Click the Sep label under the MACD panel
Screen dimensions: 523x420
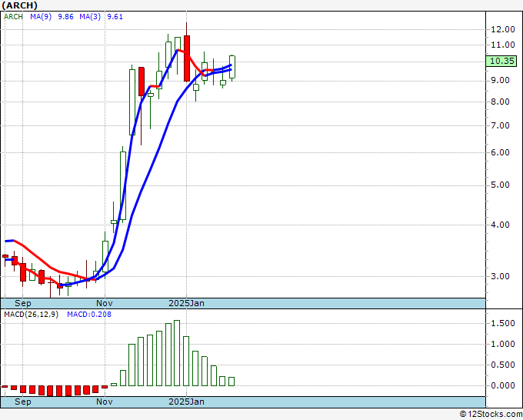point(22,402)
